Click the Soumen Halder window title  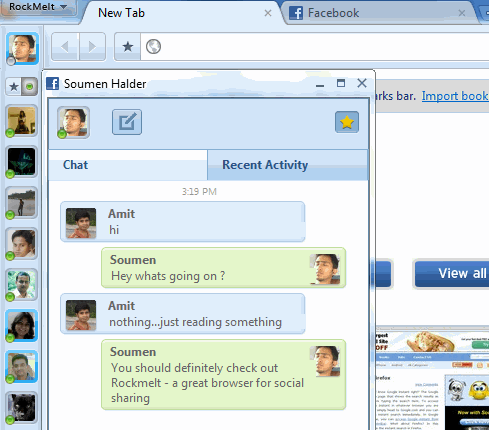[105, 84]
